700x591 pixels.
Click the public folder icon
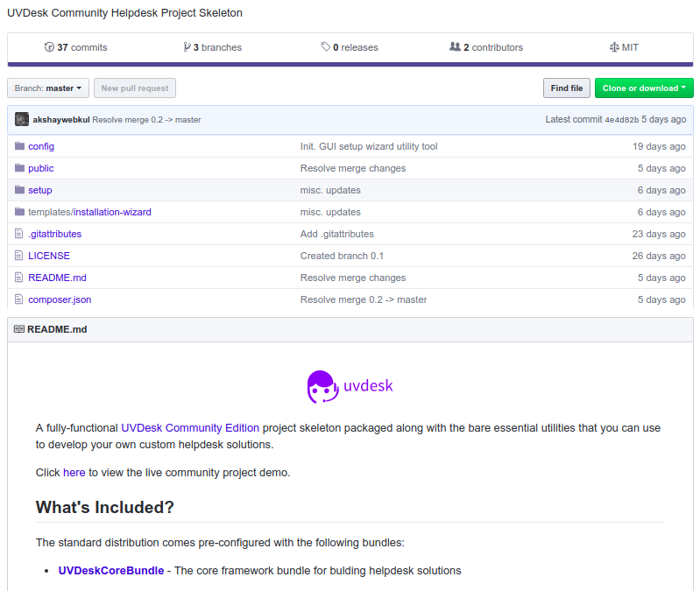coord(19,168)
